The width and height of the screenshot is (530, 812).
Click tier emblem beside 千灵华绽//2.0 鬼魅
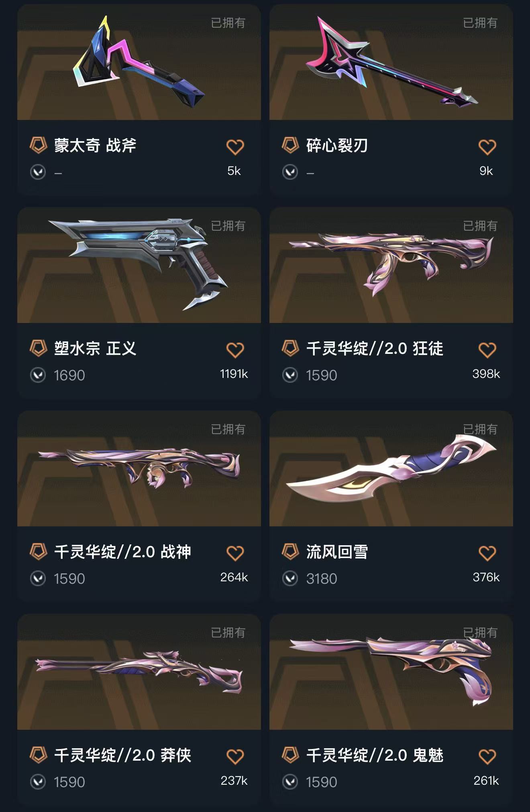(x=291, y=755)
